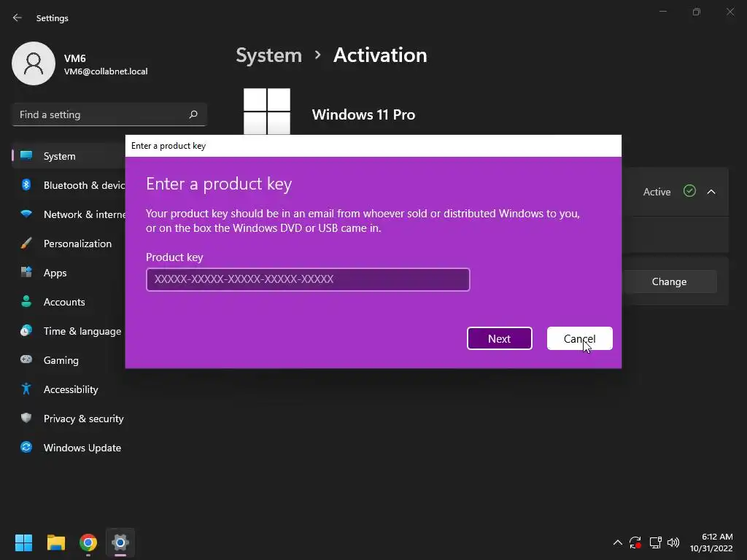The image size is (747, 560).
Task: Open Gaming settings label
Action: tap(61, 360)
